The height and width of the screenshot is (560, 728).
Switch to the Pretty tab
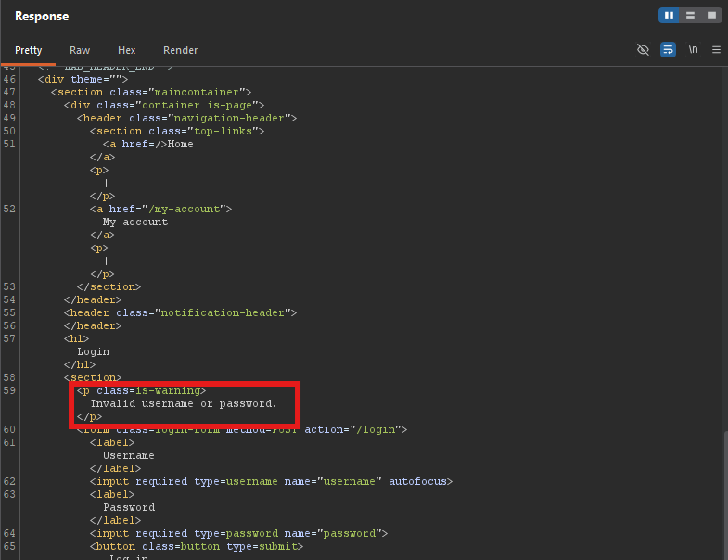pos(29,50)
